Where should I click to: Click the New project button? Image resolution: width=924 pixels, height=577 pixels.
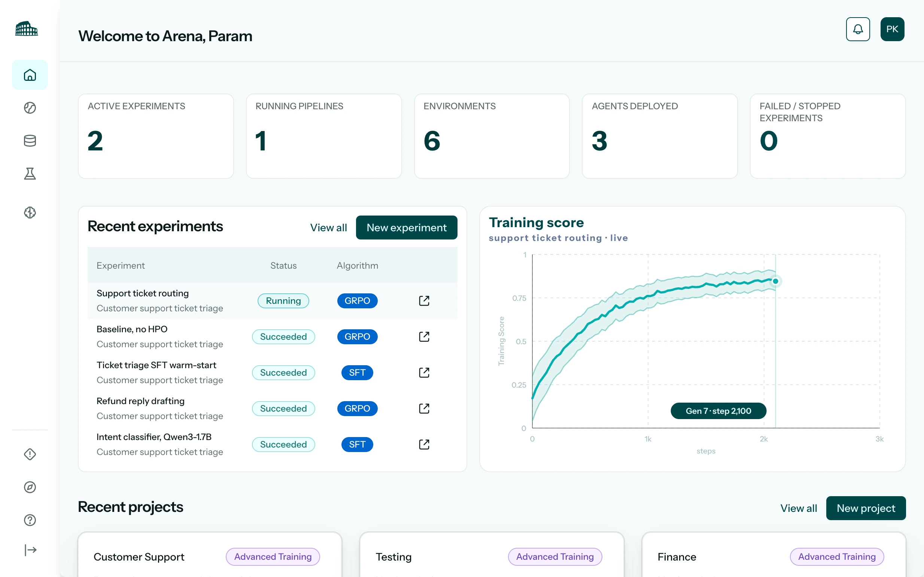[866, 508]
